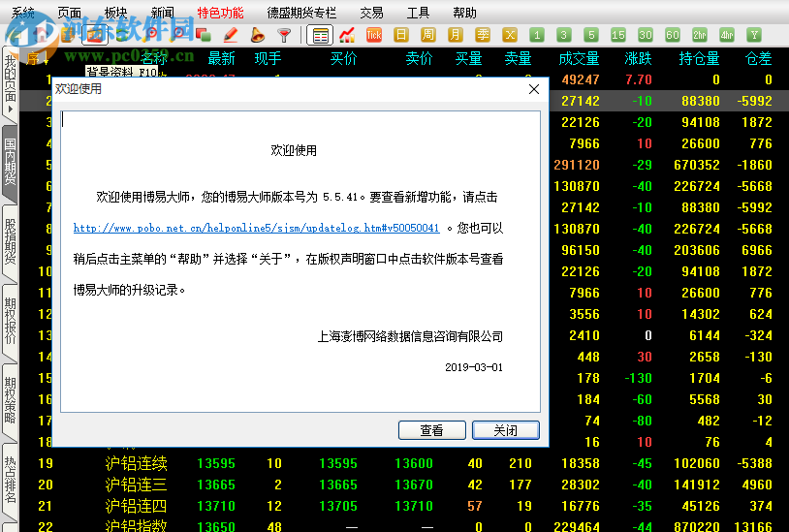Click the 49247 volume cell in row 1

coord(581,79)
